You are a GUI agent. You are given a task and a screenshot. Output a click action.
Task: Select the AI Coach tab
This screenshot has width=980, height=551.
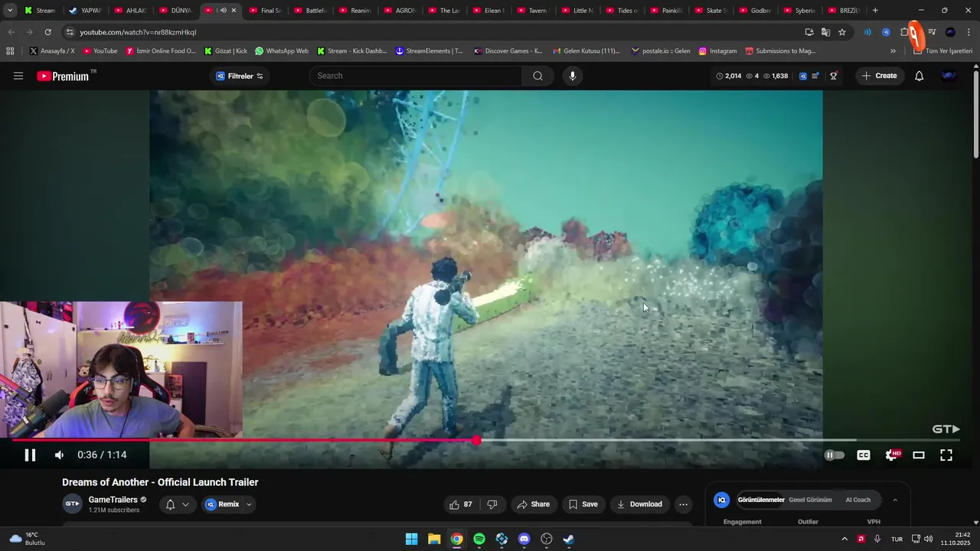[857, 500]
